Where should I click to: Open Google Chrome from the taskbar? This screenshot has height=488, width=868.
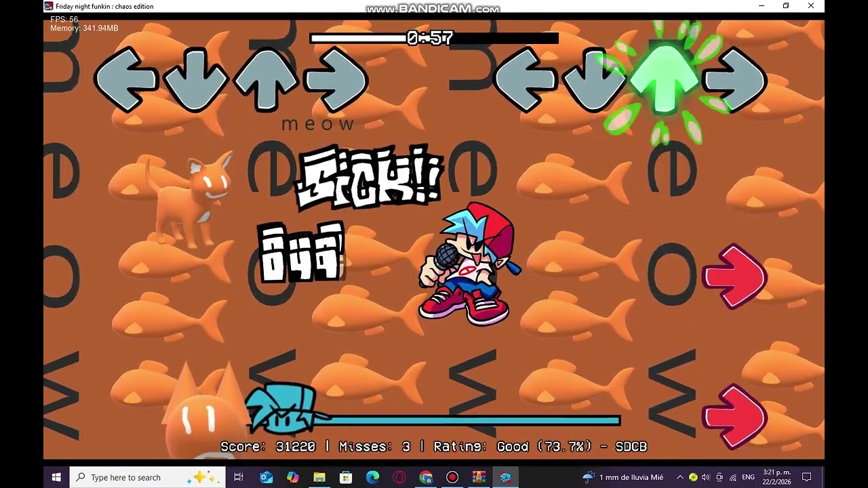coord(426,477)
